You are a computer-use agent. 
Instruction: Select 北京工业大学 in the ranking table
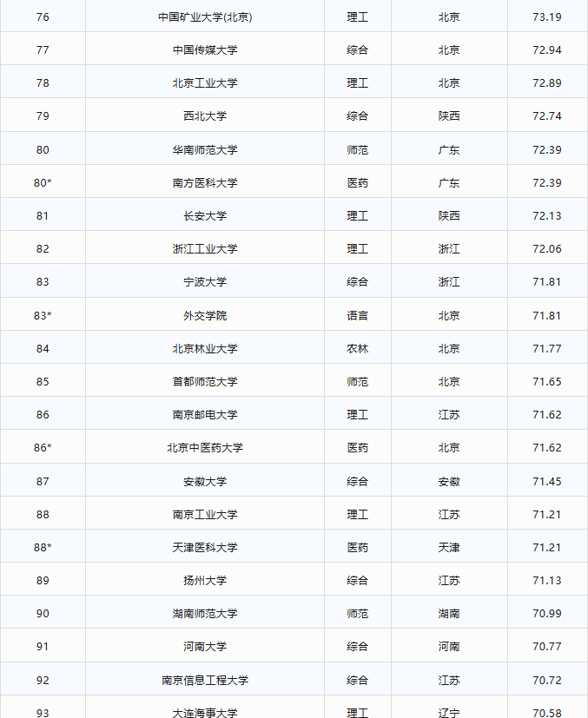(x=205, y=83)
